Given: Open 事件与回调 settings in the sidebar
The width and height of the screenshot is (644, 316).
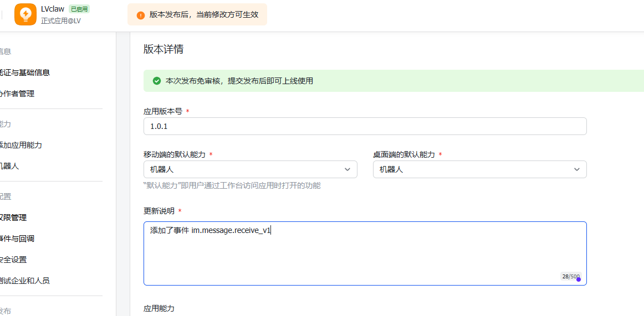Looking at the screenshot, I should [x=17, y=239].
